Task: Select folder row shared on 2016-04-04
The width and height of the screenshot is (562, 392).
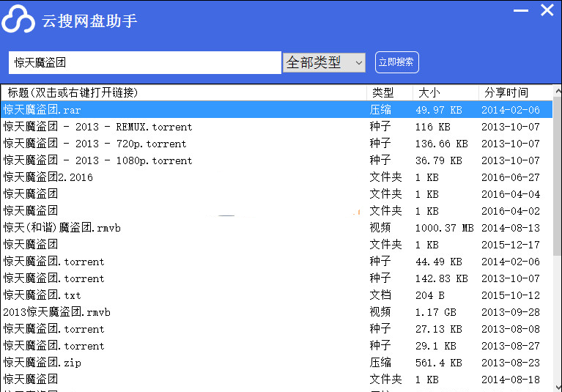Action: [x=276, y=194]
